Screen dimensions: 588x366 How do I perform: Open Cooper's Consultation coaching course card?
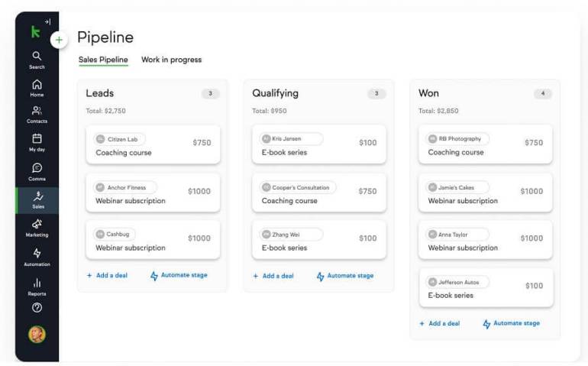click(x=319, y=193)
